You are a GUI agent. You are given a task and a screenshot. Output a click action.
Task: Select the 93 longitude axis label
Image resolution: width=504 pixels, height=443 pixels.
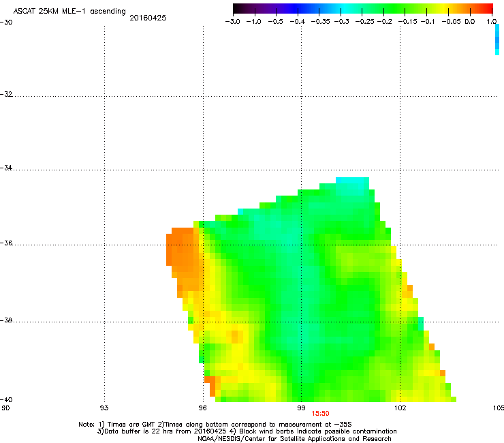(104, 408)
